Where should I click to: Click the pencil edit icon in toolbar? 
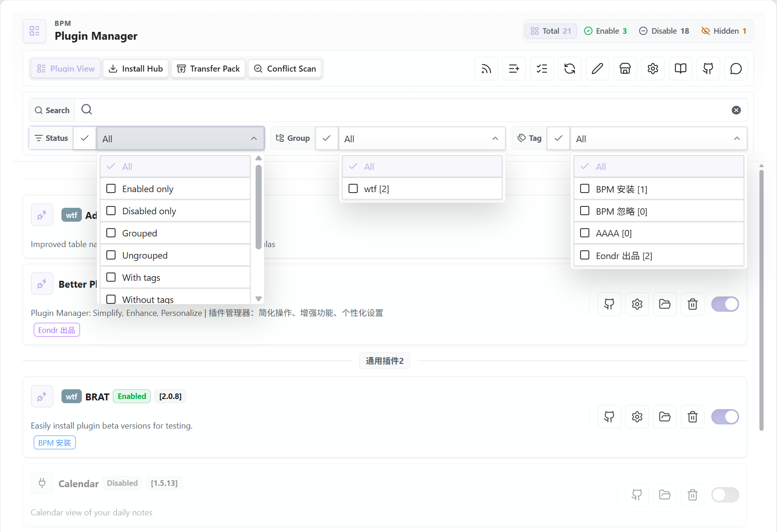(x=597, y=69)
